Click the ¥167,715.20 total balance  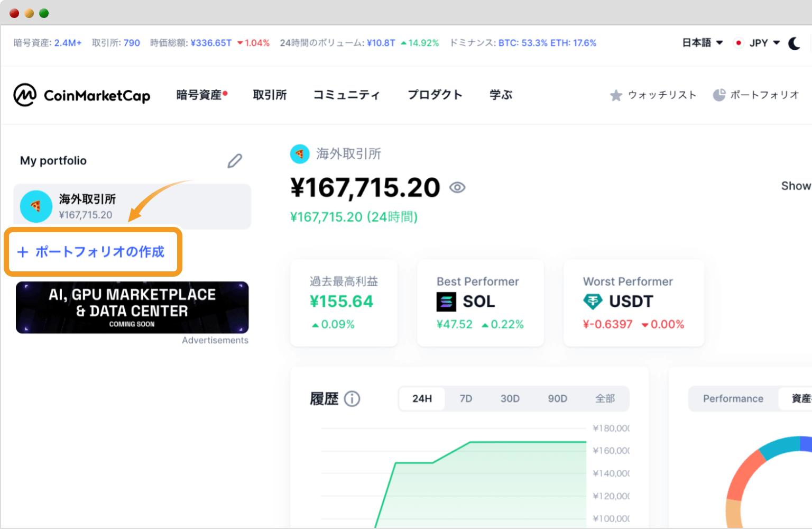(365, 187)
